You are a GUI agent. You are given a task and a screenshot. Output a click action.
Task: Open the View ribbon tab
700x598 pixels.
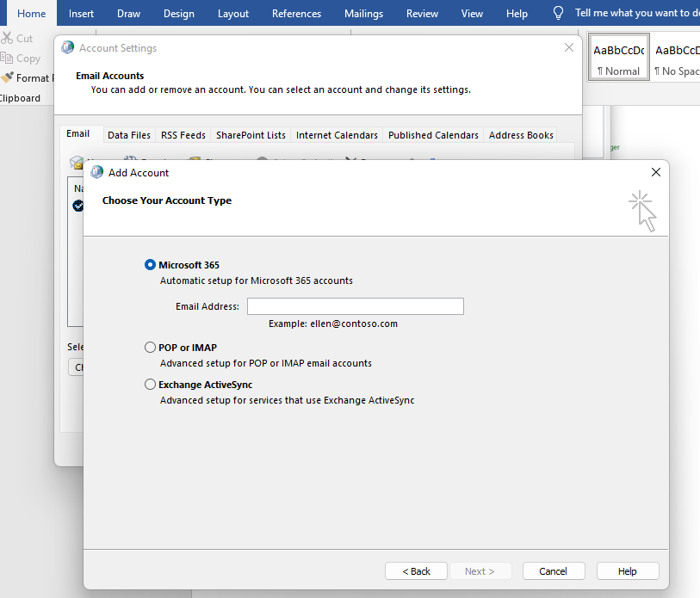[x=472, y=14]
